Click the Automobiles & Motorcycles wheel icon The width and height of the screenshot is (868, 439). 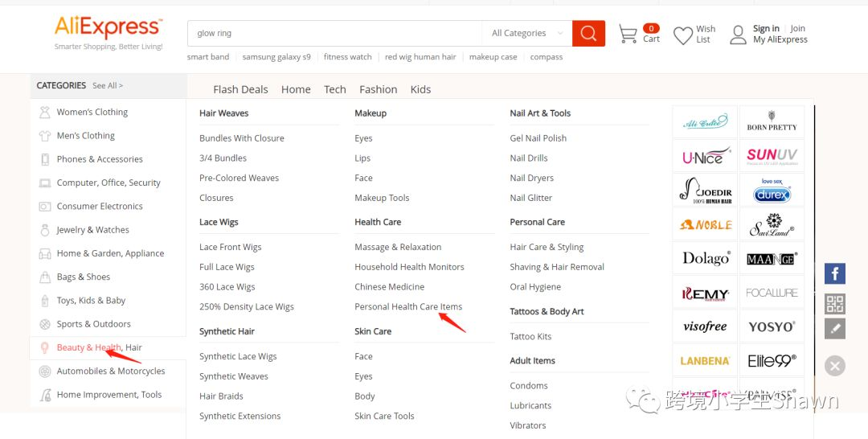45,371
